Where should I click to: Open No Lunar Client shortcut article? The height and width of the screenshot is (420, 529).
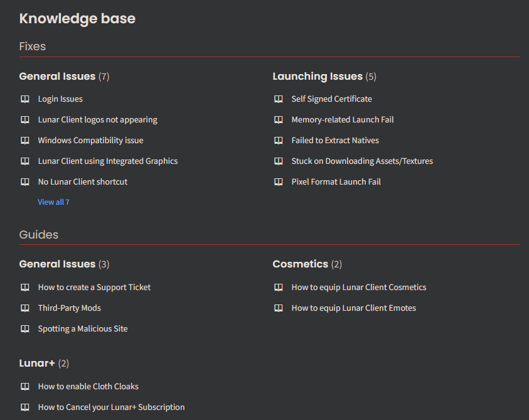tap(83, 181)
